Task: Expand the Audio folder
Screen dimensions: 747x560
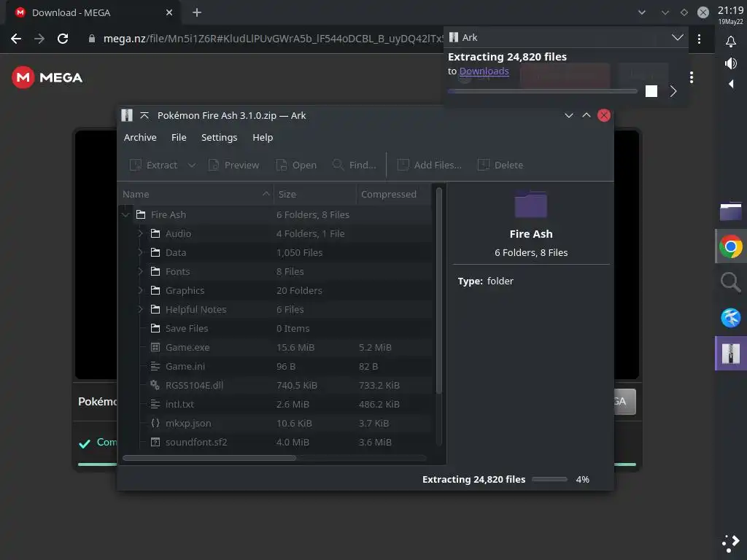Action: [x=140, y=233]
